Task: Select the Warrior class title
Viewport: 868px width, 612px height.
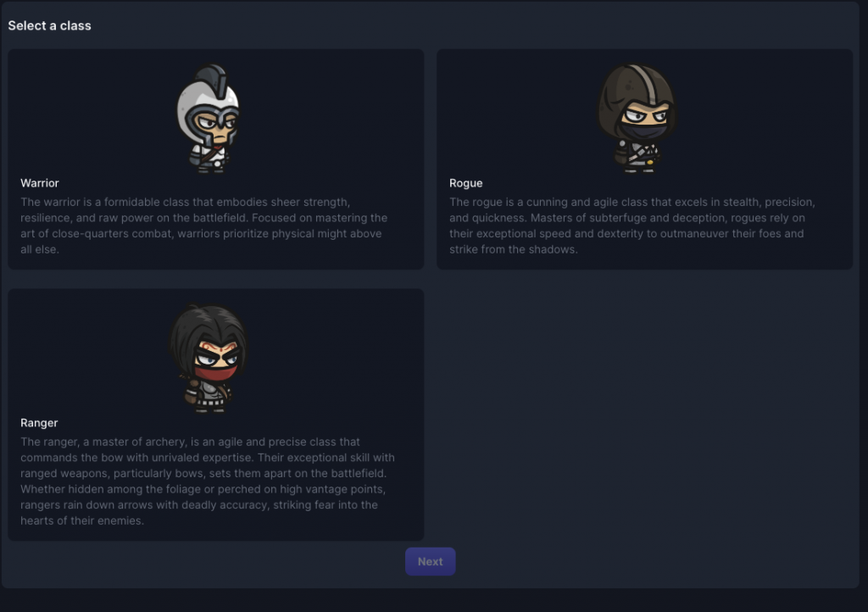Action: [x=39, y=183]
